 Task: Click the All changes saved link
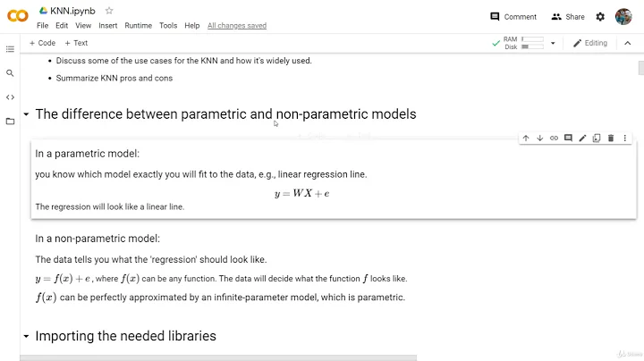point(237,25)
